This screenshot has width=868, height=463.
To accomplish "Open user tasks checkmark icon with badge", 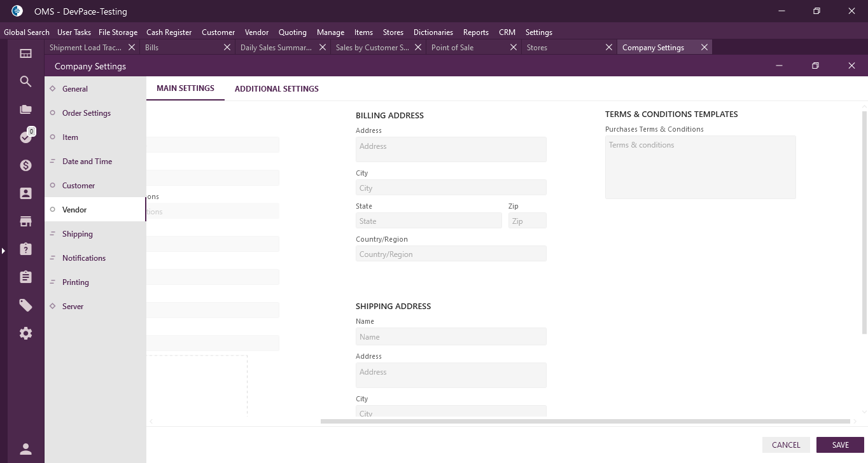I will tap(25, 137).
